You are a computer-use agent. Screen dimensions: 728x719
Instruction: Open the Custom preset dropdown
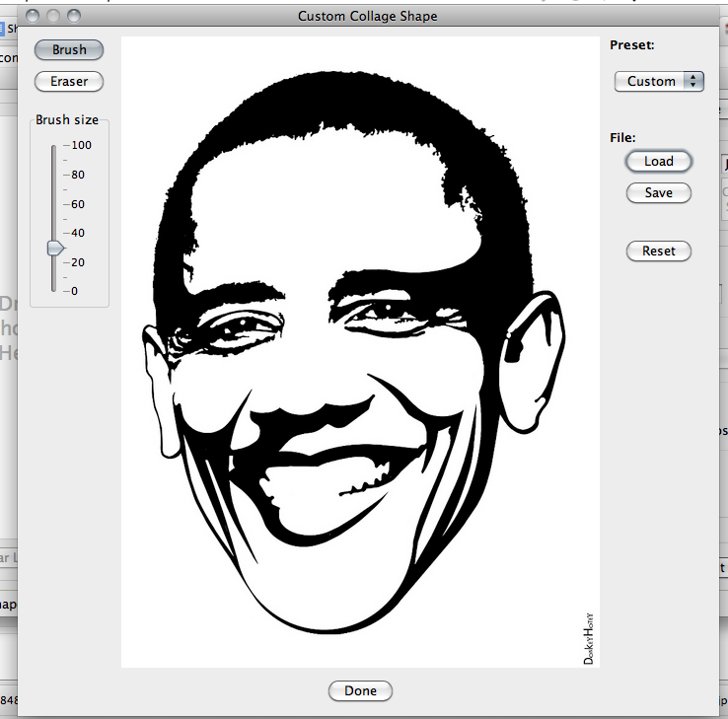pyautogui.click(x=659, y=81)
